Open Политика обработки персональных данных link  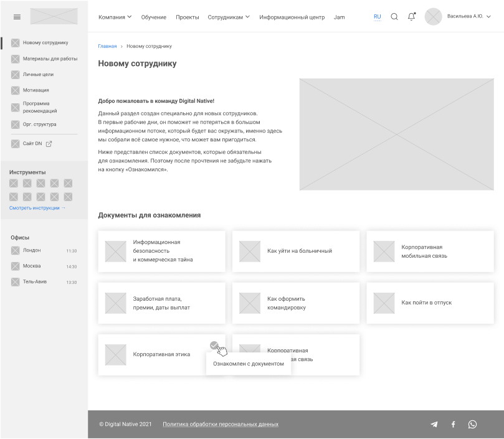click(221, 424)
